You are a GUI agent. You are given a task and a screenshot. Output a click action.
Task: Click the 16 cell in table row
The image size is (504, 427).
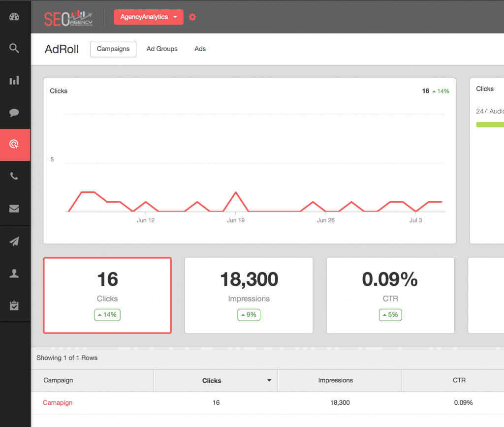click(216, 402)
